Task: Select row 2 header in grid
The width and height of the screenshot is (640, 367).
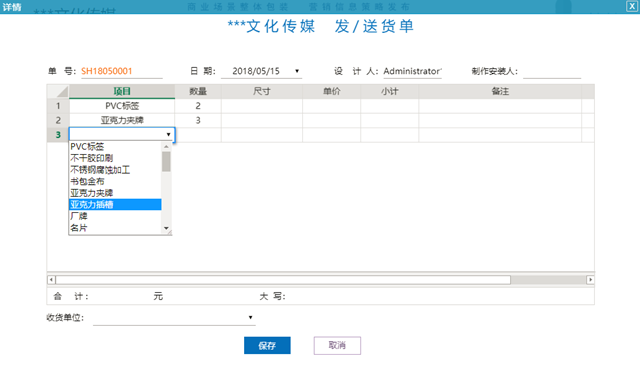Action: [x=58, y=120]
